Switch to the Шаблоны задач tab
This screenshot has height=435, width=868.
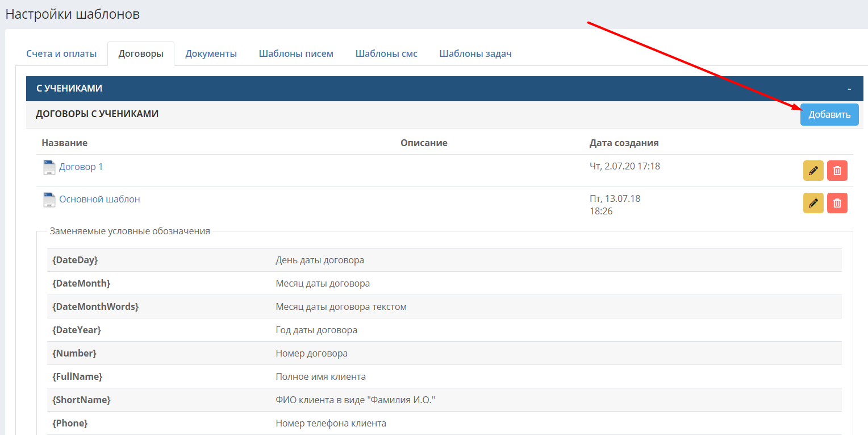(x=475, y=53)
